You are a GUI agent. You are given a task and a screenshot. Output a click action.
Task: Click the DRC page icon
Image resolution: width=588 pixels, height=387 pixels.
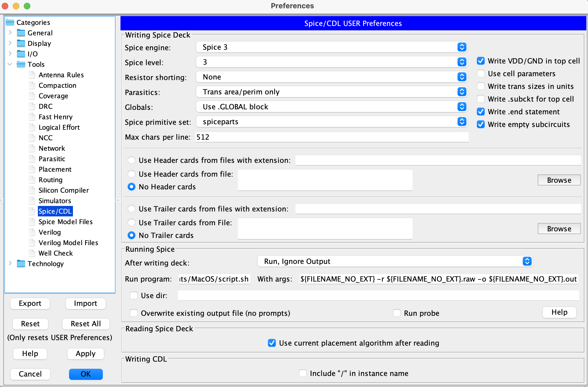click(32, 106)
